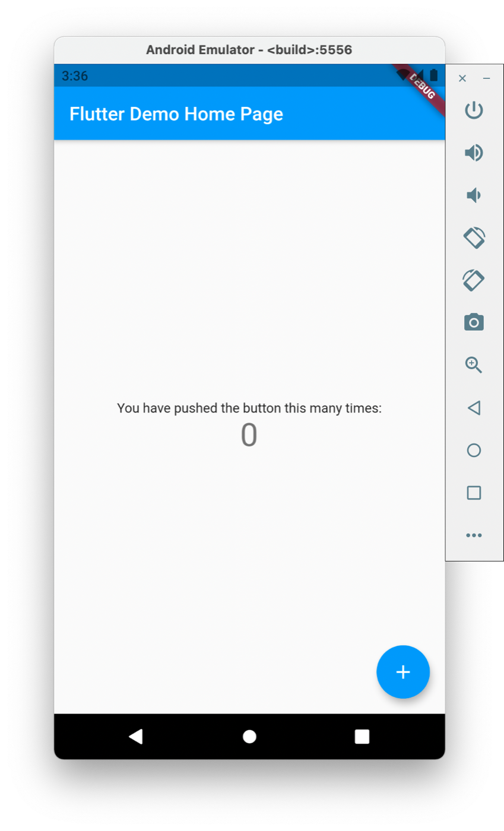The width and height of the screenshot is (504, 831).
Task: Open extended controls via three dots
Action: pos(474,535)
